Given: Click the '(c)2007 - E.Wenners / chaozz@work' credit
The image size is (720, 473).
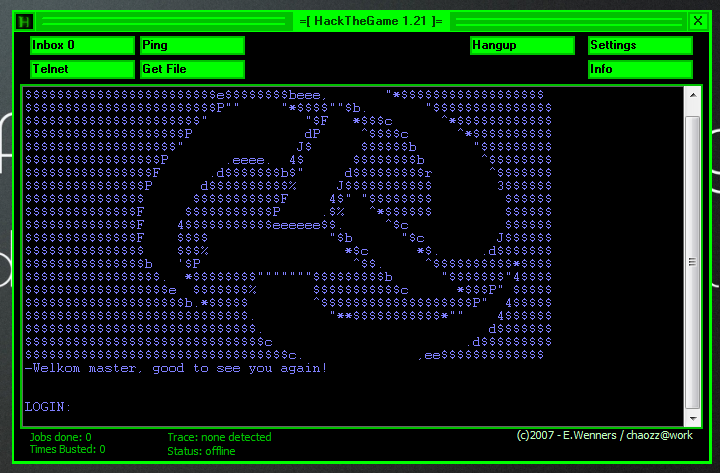Looking at the screenshot, I should point(605,435).
